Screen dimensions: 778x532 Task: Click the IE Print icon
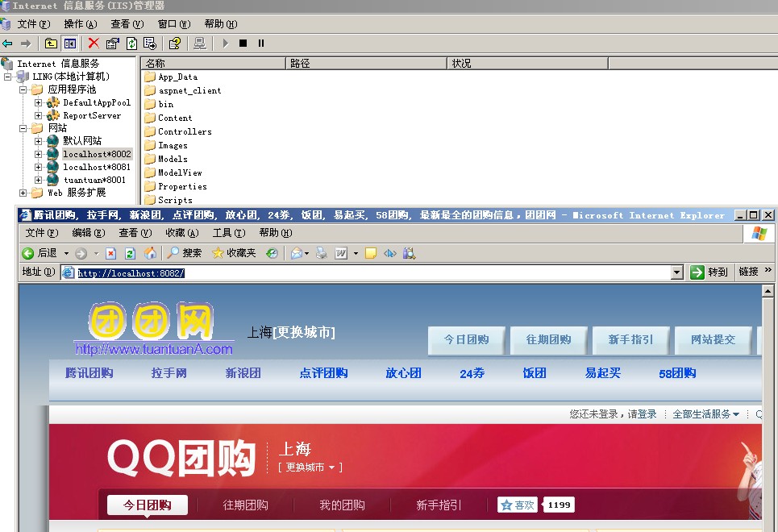coord(322,253)
